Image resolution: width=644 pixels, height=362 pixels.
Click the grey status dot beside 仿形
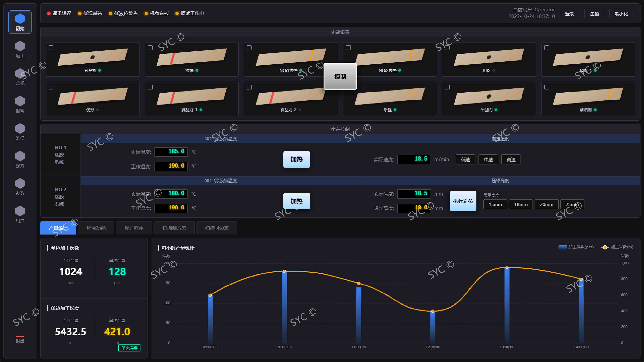click(98, 110)
